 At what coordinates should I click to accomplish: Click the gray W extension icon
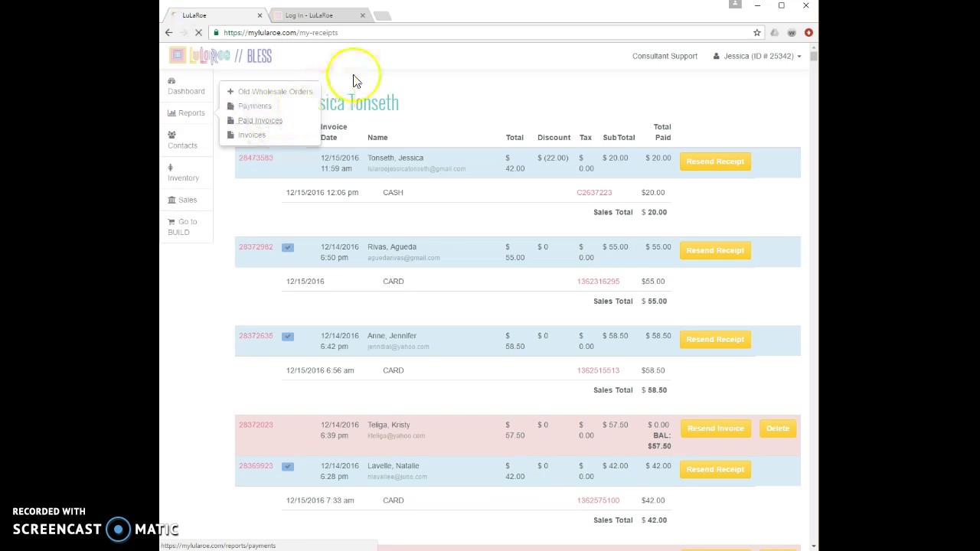(x=792, y=32)
